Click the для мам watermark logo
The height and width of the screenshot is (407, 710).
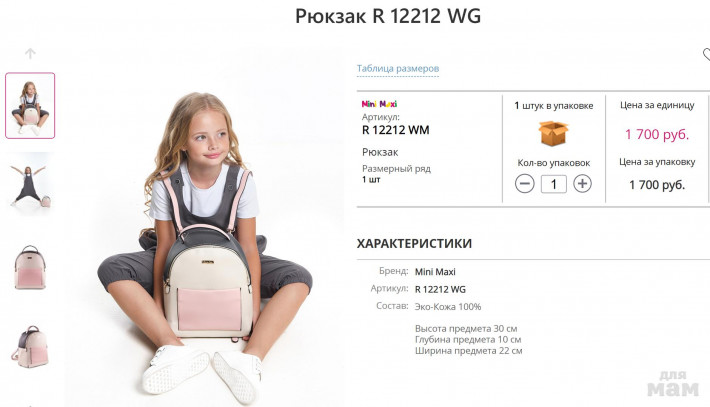(673, 383)
